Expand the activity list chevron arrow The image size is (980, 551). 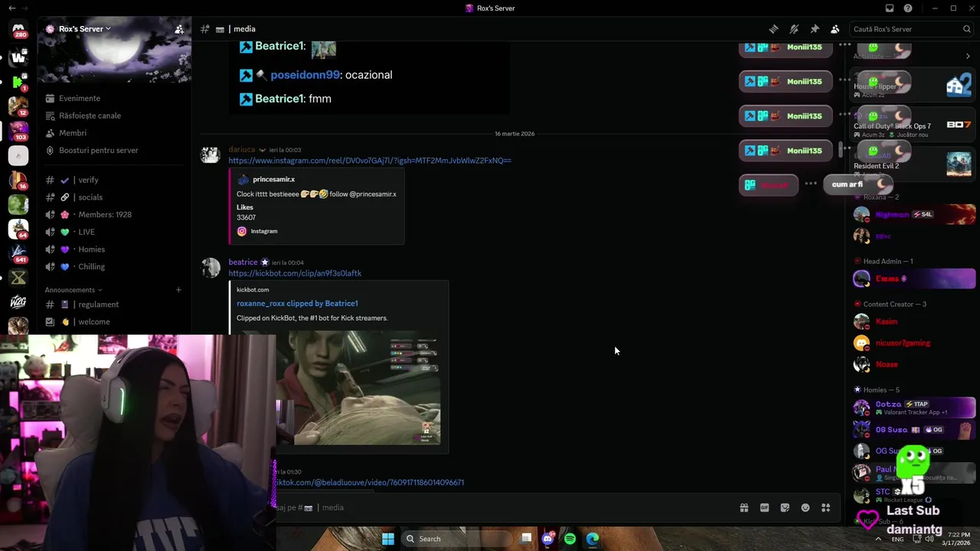[968, 56]
